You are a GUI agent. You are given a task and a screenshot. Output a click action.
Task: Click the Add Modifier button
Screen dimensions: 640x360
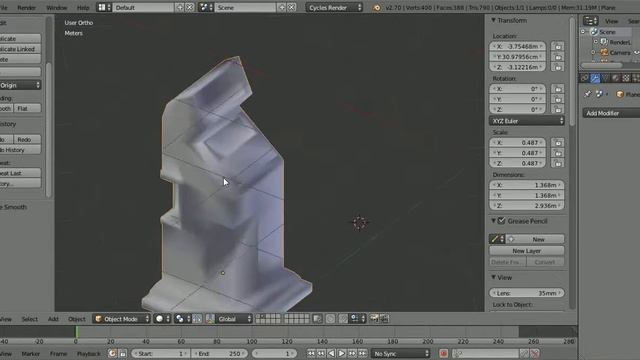611,113
